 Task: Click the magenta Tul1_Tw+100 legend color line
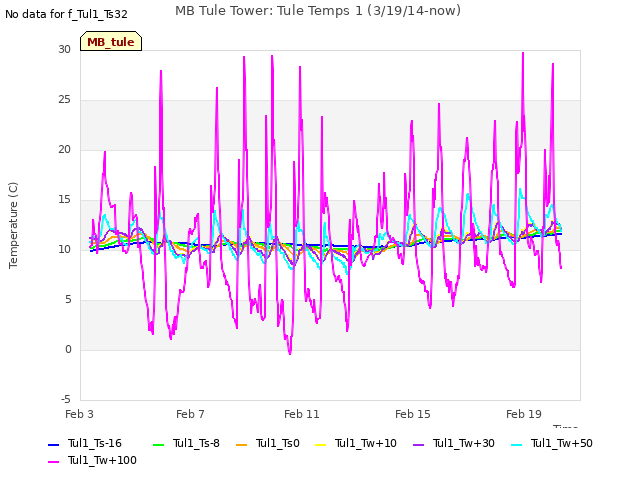(53, 462)
